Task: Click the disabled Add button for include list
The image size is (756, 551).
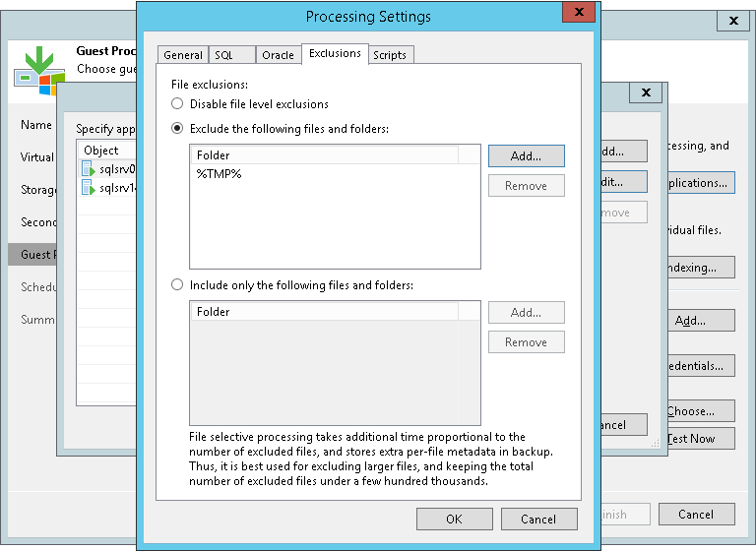Action: [526, 312]
